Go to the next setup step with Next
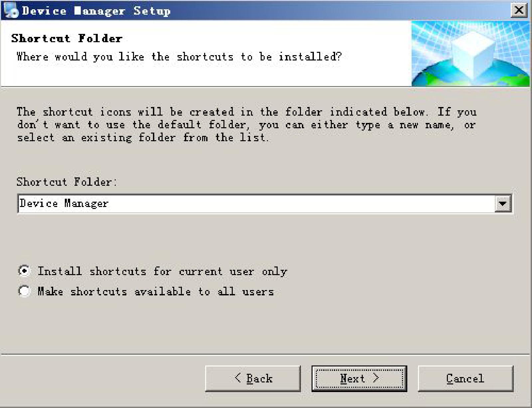The image size is (532, 408). pos(359,378)
